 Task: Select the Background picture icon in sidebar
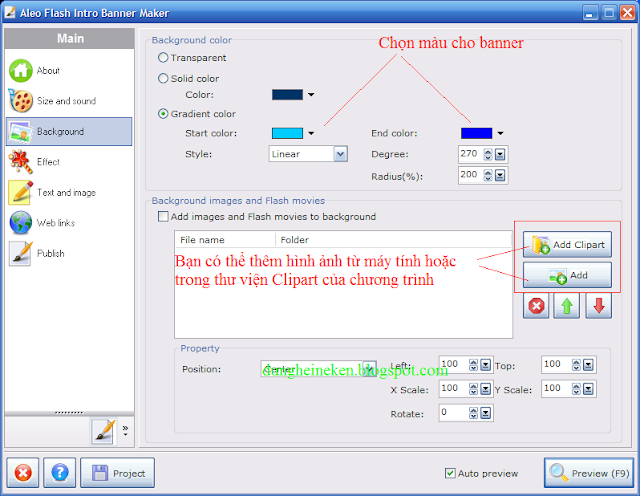point(20,131)
